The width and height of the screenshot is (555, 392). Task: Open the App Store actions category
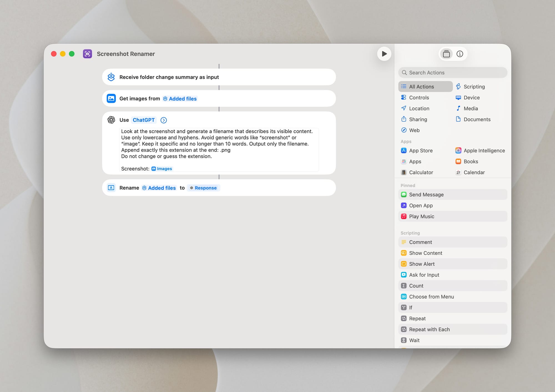point(421,150)
